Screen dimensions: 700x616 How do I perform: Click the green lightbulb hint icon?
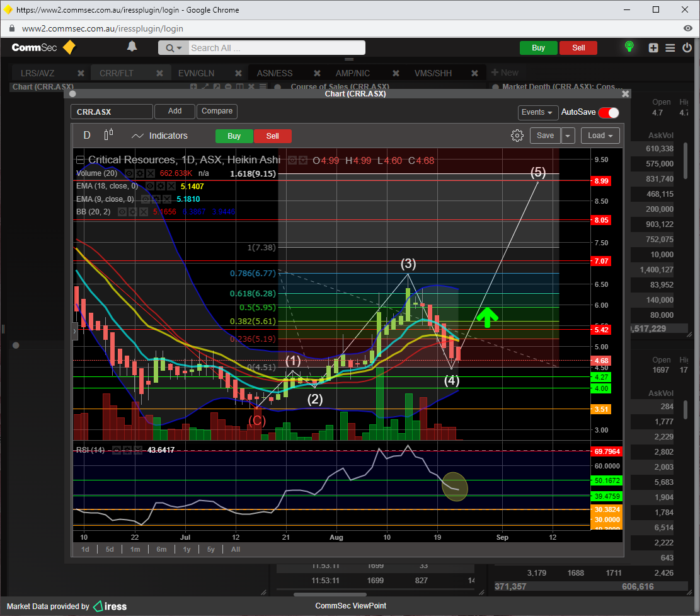point(628,47)
